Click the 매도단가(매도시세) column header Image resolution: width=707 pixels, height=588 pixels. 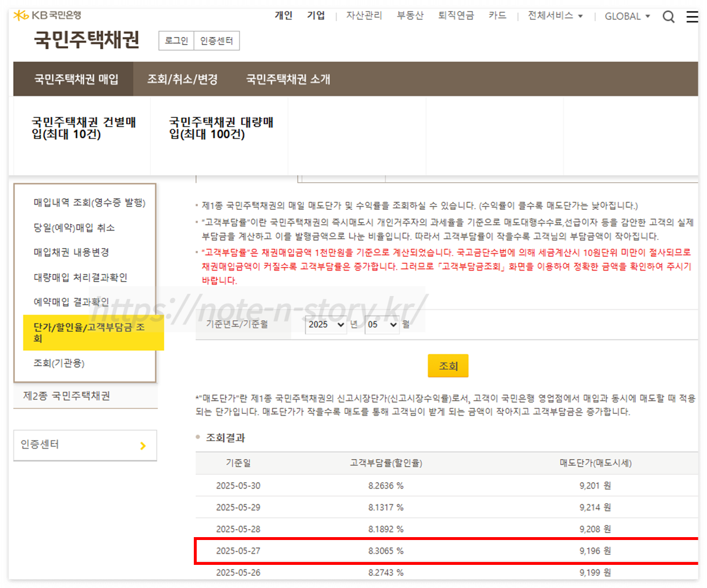[595, 463]
